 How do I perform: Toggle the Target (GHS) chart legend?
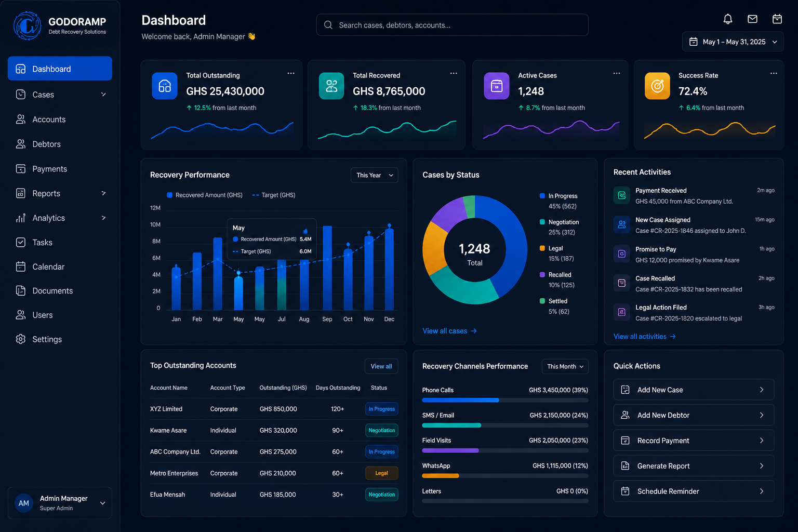274,195
